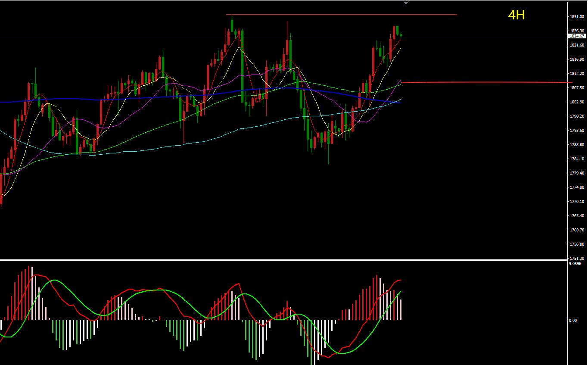588x365 pixels.
Task: Click the 1802.90 price axis label
Action: tap(577, 102)
